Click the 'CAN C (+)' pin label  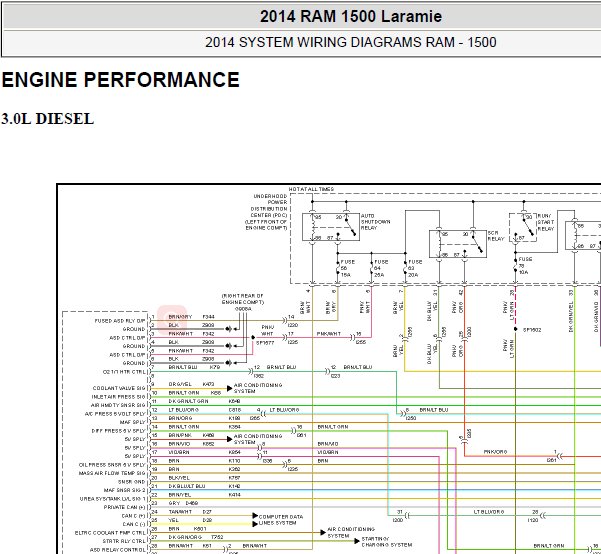pyautogui.click(x=134, y=516)
